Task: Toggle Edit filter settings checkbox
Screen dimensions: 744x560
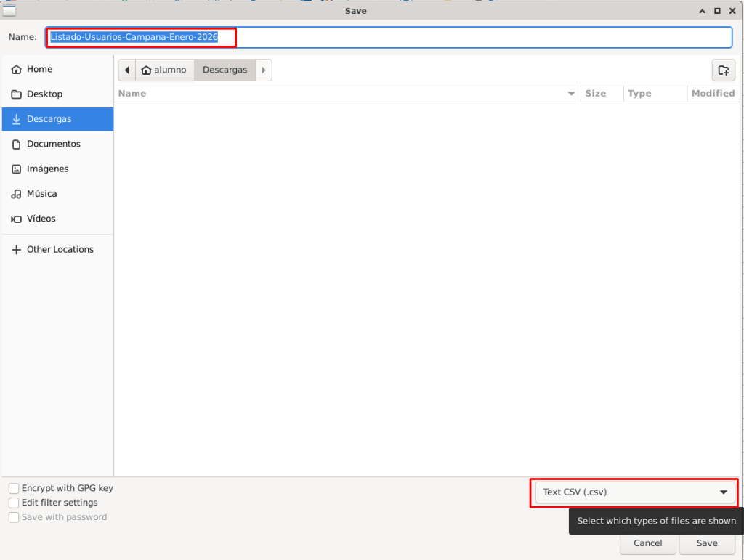Action: click(x=14, y=503)
